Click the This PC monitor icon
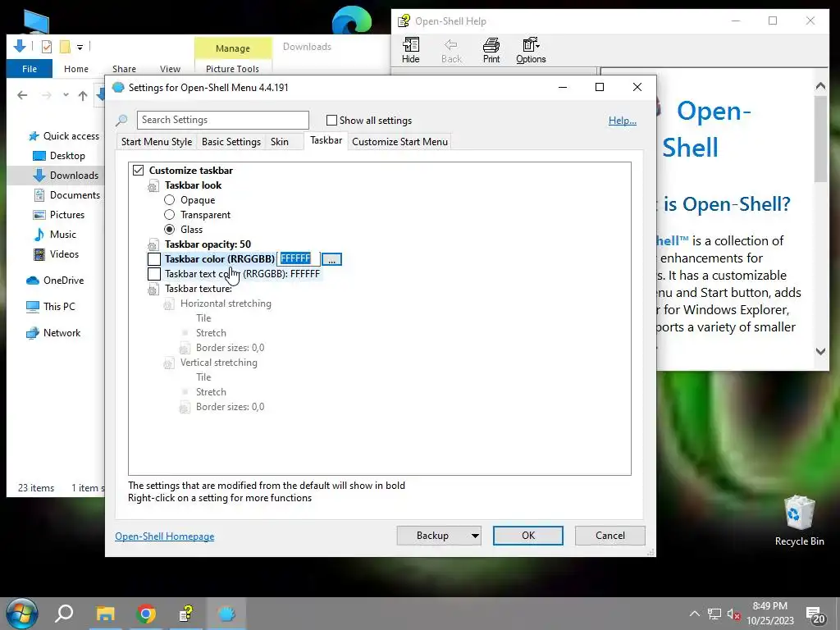The height and width of the screenshot is (630, 840). [x=33, y=307]
